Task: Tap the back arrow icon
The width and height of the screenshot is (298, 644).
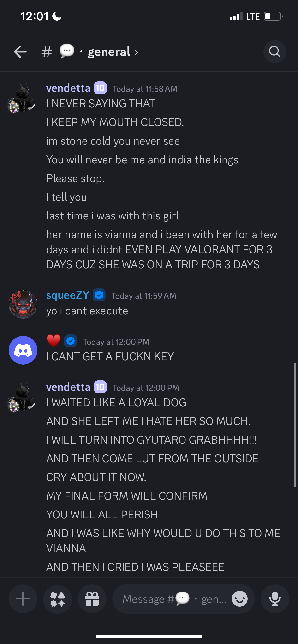Action: point(20,52)
